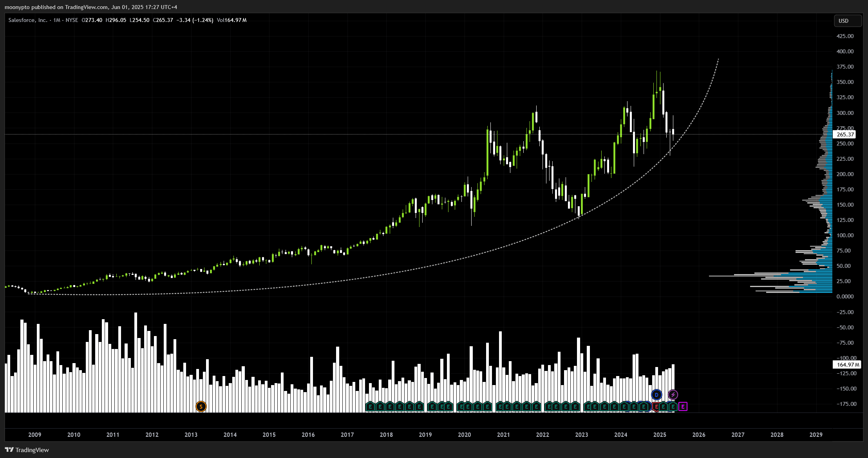Screen dimensions: 868x458
Task: Open the USD currency selector
Action: [x=848, y=21]
